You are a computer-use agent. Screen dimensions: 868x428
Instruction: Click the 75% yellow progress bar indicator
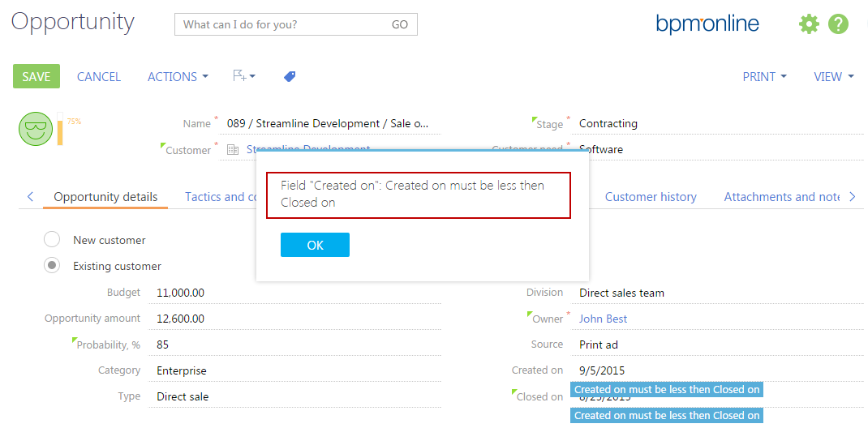click(x=59, y=130)
